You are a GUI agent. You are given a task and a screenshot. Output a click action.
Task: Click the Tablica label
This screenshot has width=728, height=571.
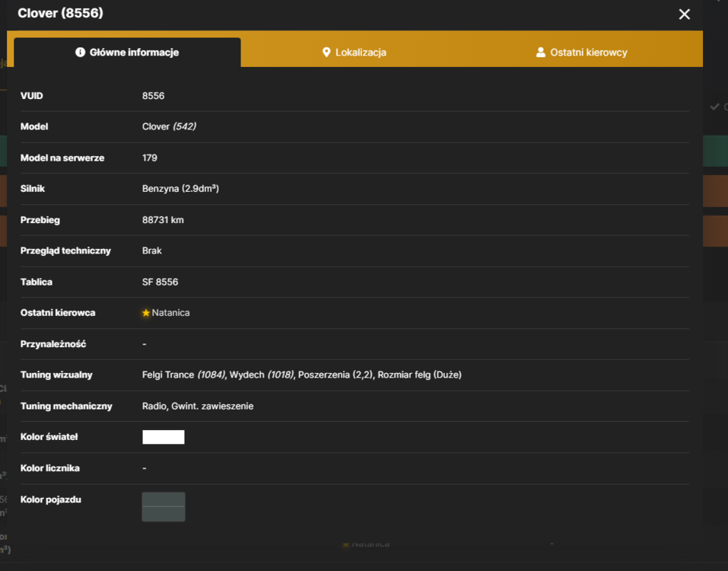point(37,282)
